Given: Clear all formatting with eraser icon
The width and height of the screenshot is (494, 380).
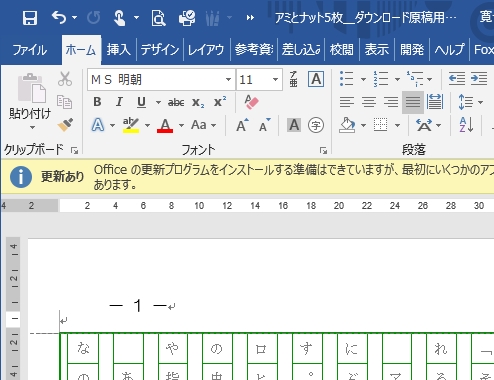Looking at the screenshot, I should [251, 102].
